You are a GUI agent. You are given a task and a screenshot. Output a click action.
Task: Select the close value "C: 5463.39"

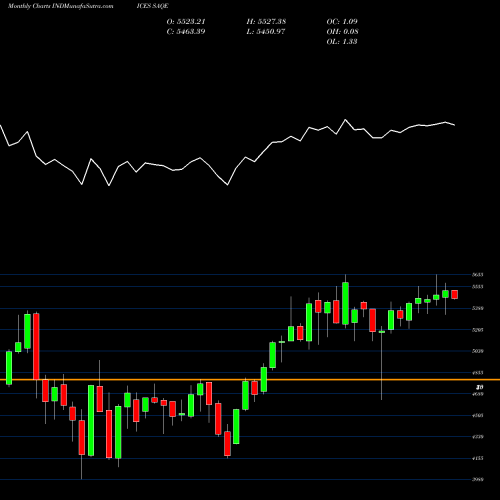tap(186, 32)
